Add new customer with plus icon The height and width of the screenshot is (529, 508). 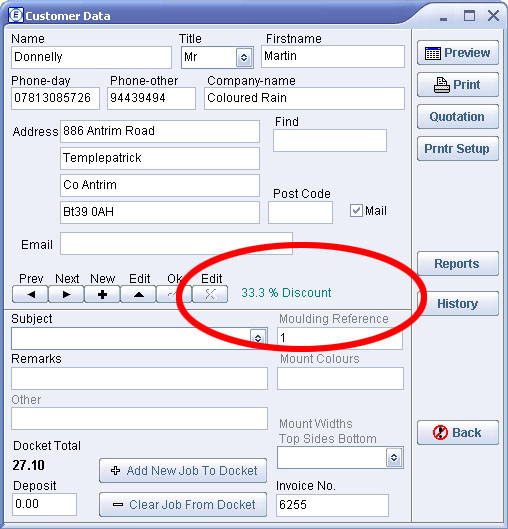(102, 294)
